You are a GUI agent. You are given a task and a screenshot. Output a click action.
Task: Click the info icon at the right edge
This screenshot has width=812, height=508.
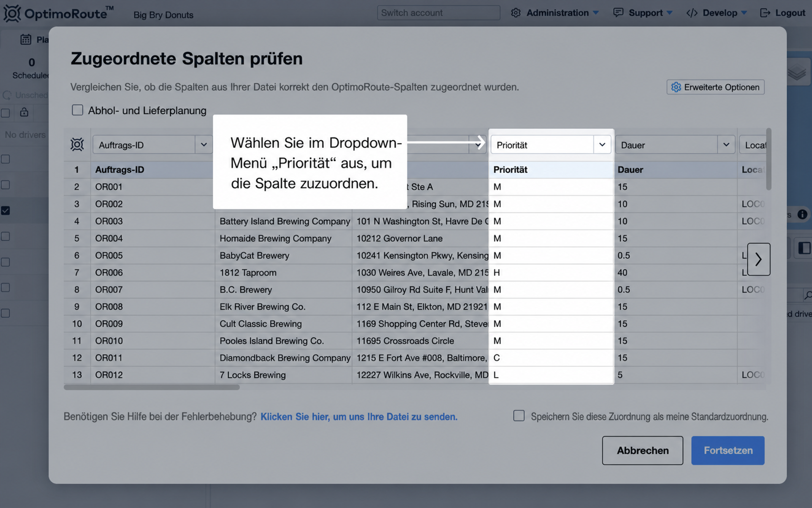pos(802,214)
